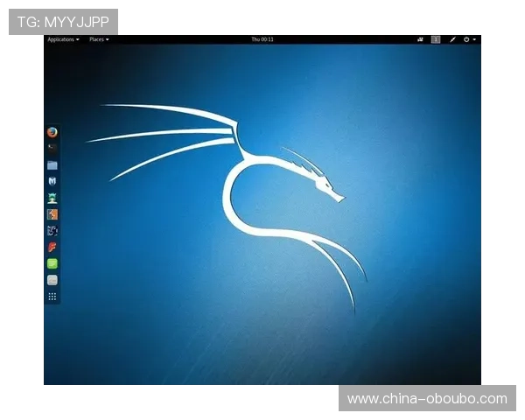Expand the power system menu arrow
525x420 pixels.
[476, 39]
